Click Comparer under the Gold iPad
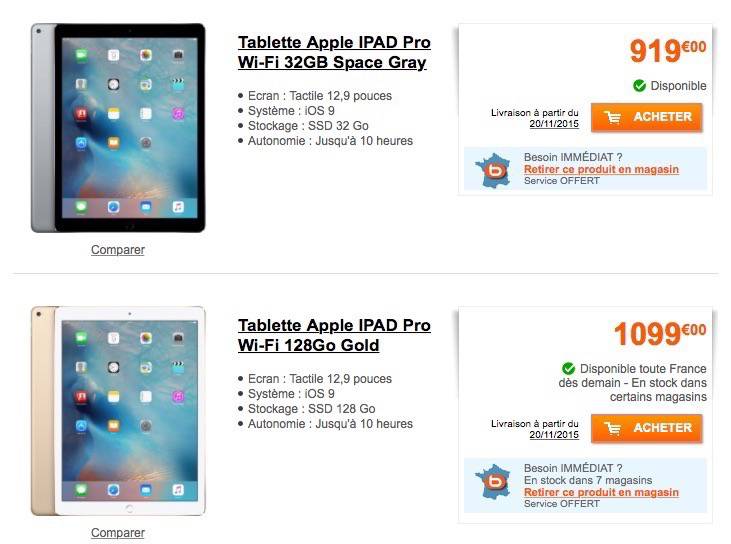The width and height of the screenshot is (731, 544). pos(118,533)
